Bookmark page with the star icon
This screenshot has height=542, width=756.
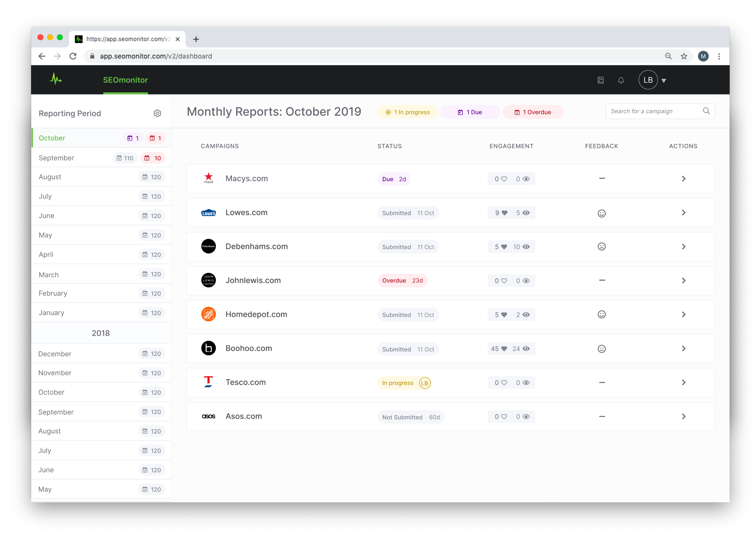pyautogui.click(x=684, y=56)
